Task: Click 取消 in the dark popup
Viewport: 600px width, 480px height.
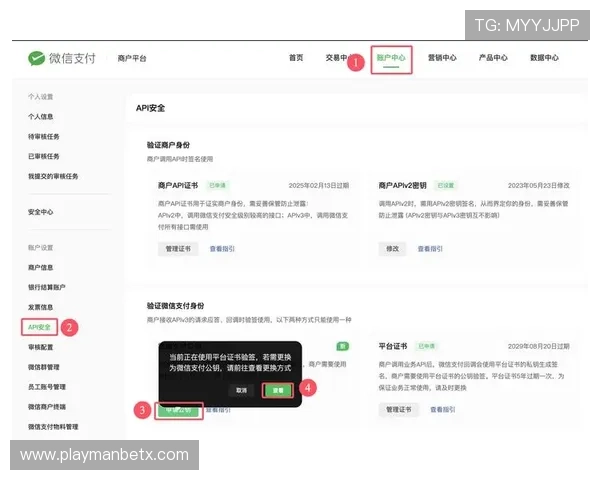Action: pos(241,390)
